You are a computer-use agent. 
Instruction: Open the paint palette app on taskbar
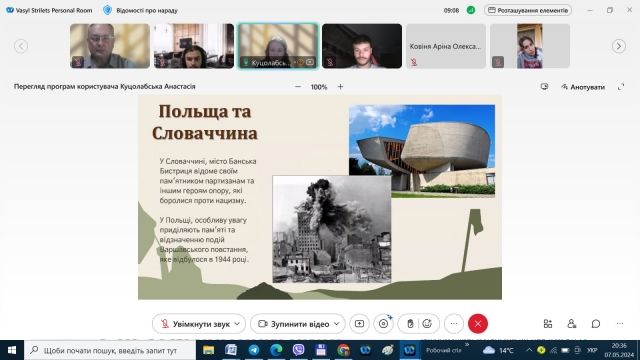tap(388, 350)
